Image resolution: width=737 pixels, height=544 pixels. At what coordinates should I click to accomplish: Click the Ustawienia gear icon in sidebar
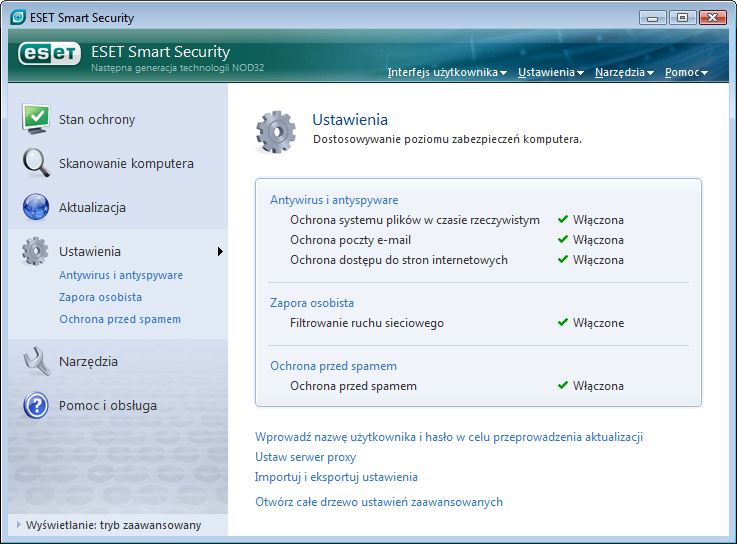(35, 251)
